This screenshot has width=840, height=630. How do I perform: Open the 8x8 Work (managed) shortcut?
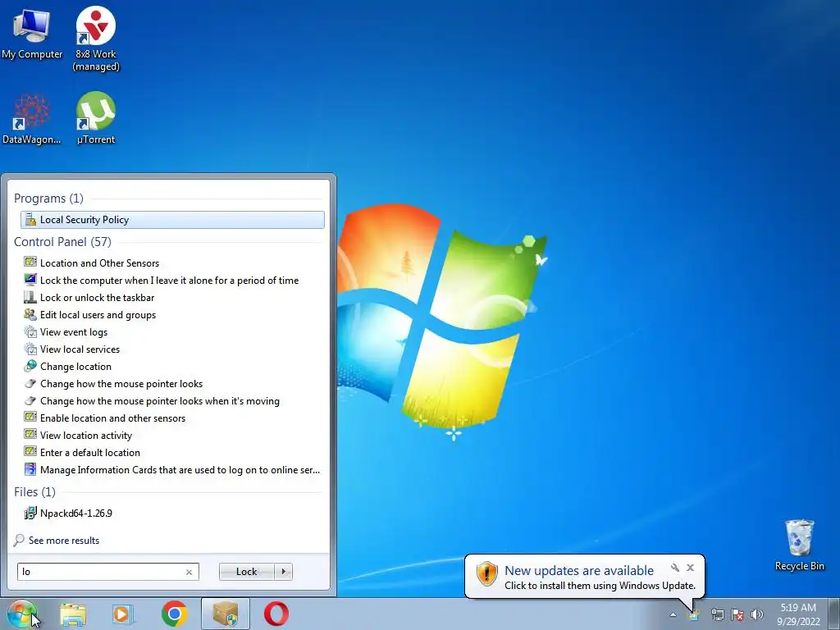pos(96,38)
